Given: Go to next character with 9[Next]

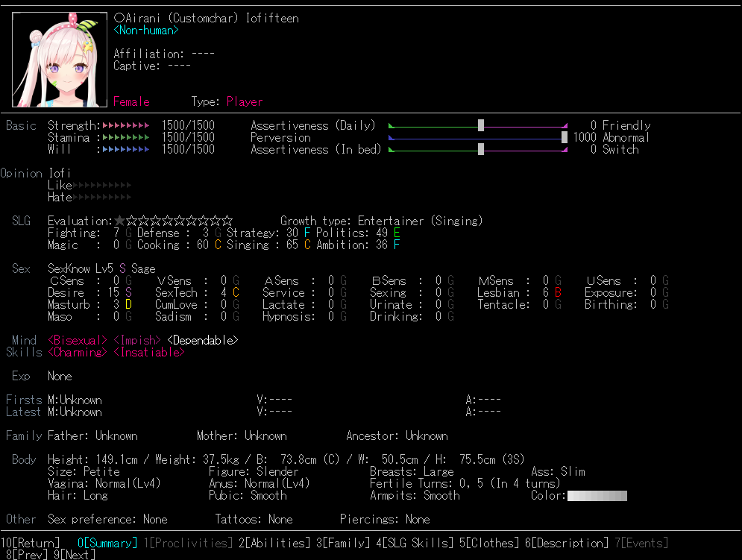Looking at the screenshot, I should pyautogui.click(x=75, y=554).
